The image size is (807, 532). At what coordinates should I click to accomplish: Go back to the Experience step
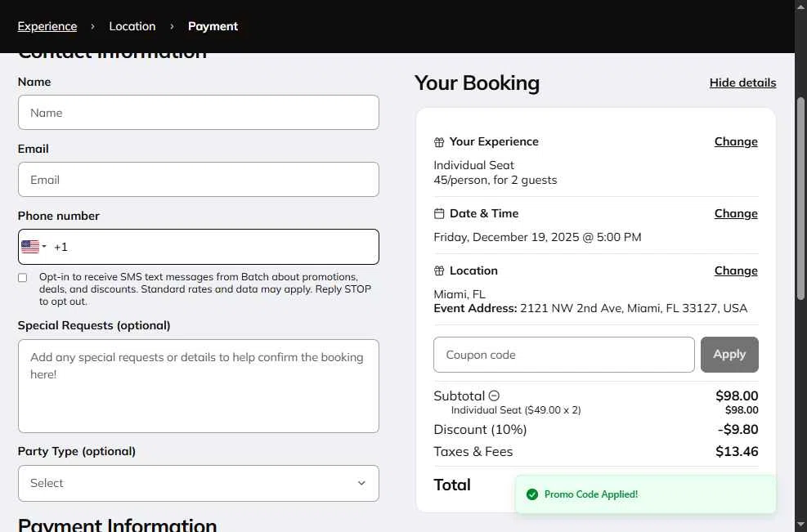[47, 26]
